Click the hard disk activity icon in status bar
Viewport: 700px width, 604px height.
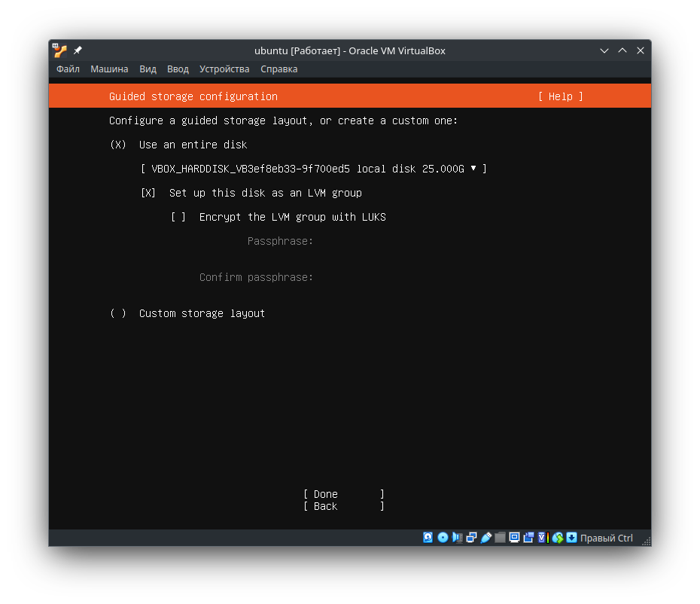click(x=428, y=538)
